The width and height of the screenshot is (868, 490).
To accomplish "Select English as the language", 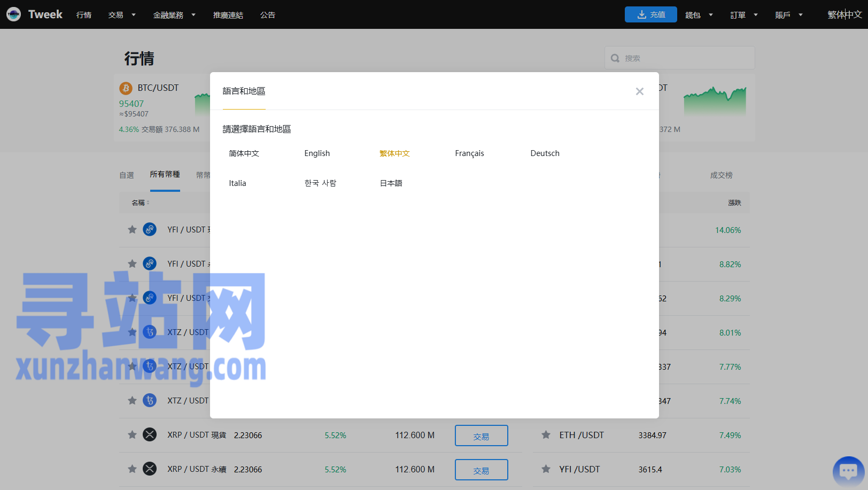I will [x=317, y=153].
